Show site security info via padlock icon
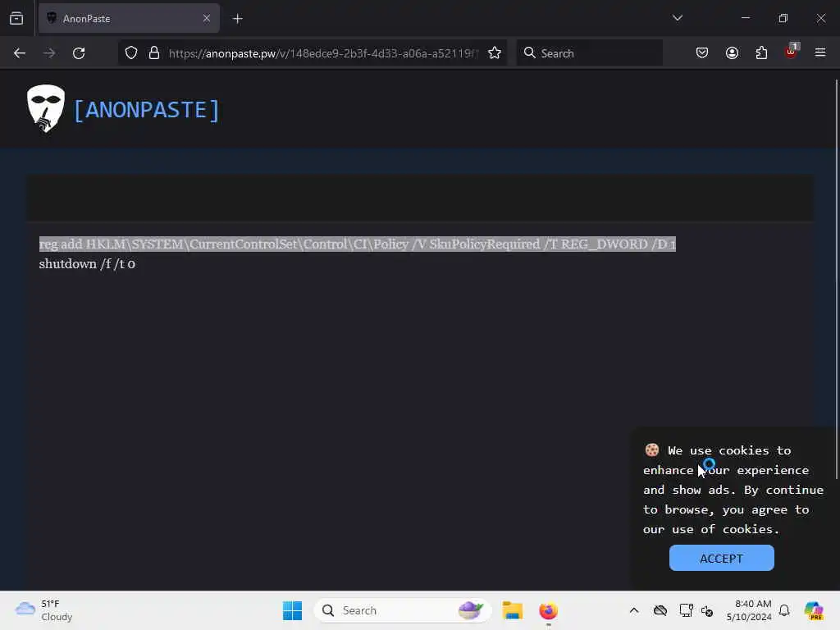Image resolution: width=840 pixels, height=630 pixels. point(154,53)
